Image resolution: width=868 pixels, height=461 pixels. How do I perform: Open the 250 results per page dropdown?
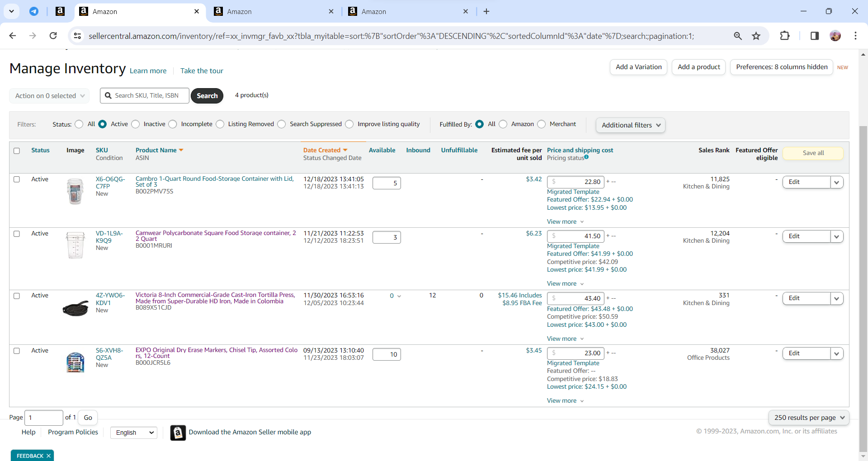tap(809, 418)
